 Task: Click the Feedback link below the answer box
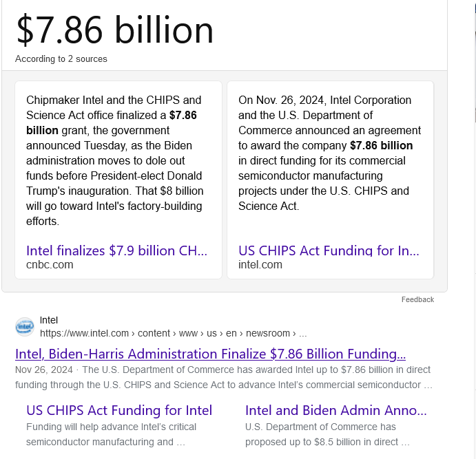pos(417,299)
